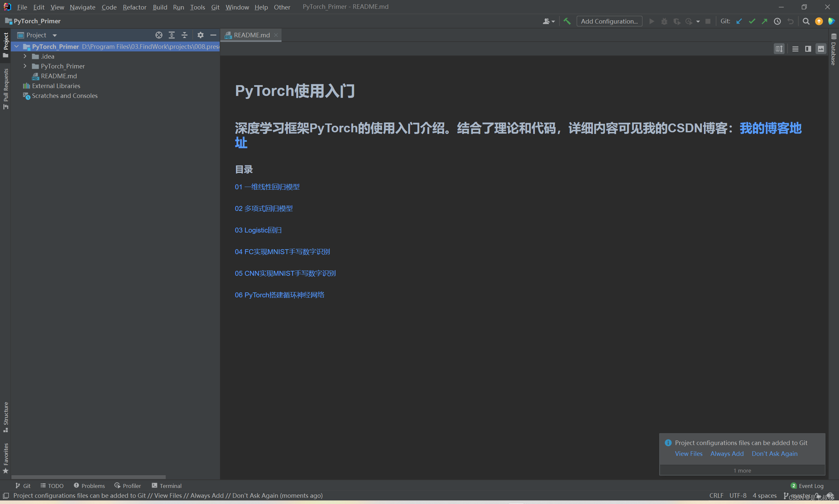Click Don't Ask Again in notification
Viewport: 839px width, 504px height.
tap(774, 453)
